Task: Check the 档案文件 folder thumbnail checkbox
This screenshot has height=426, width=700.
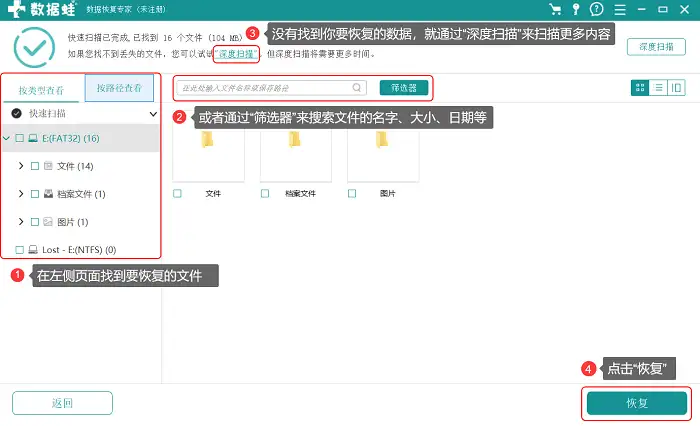Action: click(265, 193)
